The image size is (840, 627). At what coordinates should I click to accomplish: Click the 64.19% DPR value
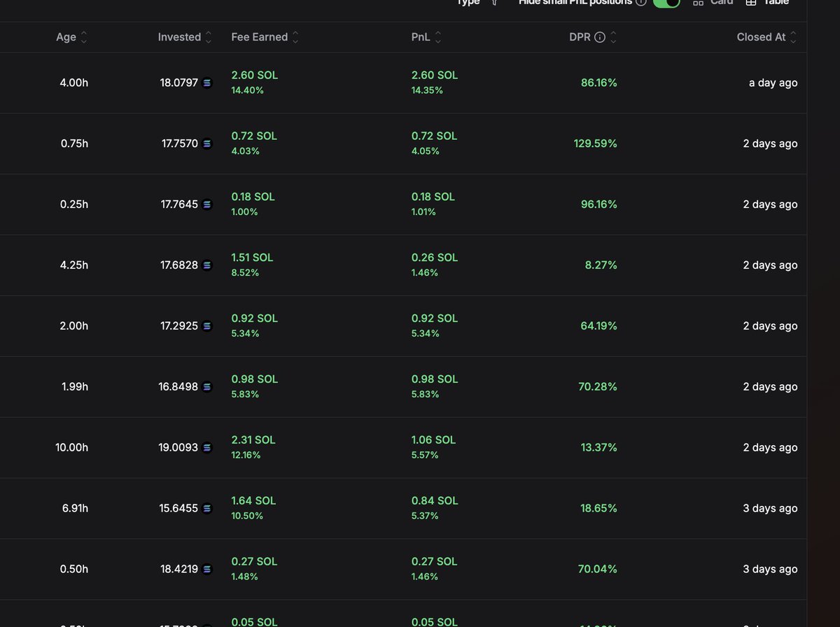tap(599, 327)
